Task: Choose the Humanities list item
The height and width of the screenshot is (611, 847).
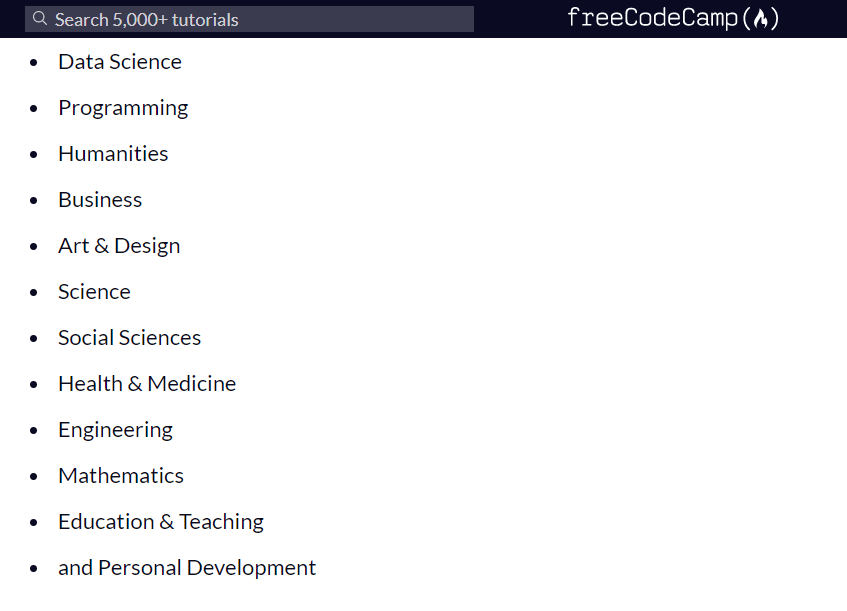Action: tap(113, 154)
